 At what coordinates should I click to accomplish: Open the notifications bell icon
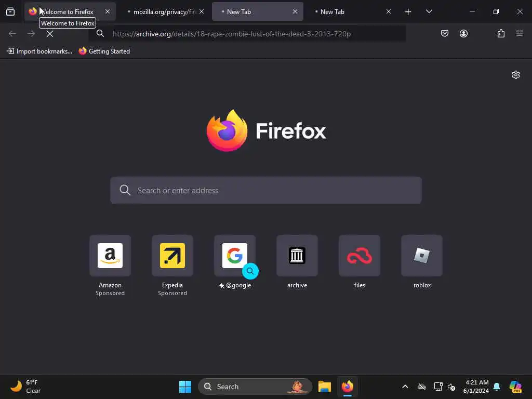pyautogui.click(x=497, y=387)
